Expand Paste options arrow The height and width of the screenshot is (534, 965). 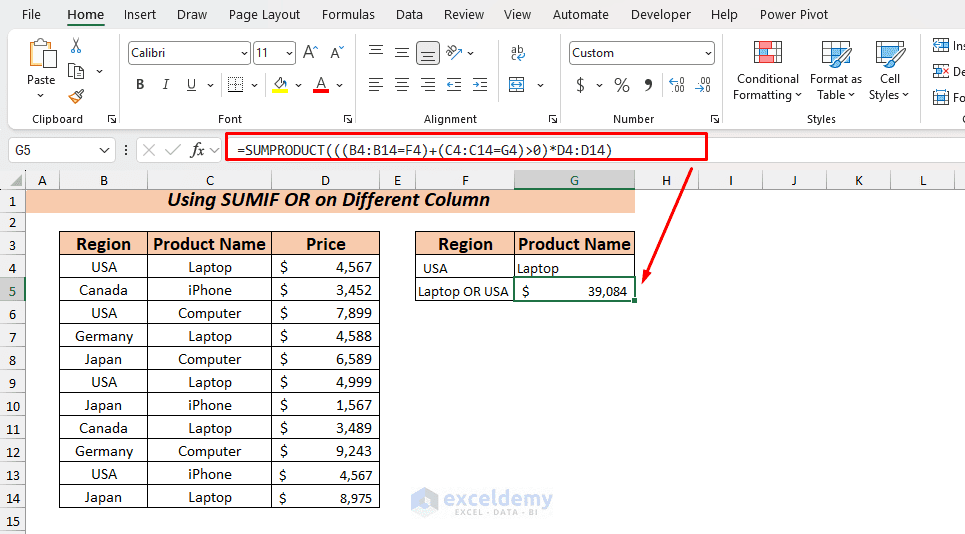pos(41,95)
